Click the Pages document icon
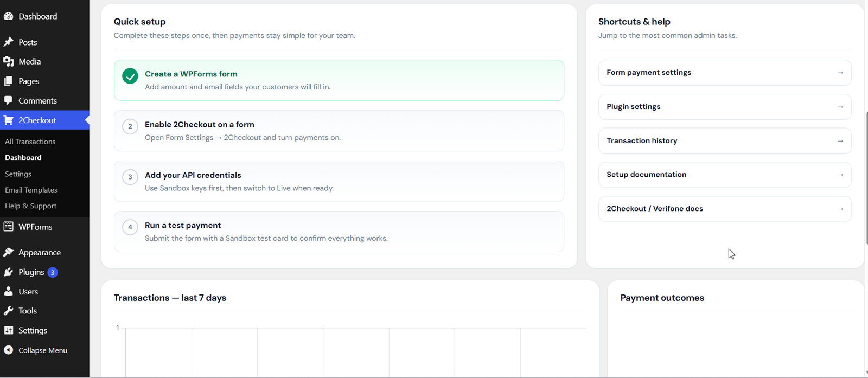The image size is (868, 378). tap(8, 81)
